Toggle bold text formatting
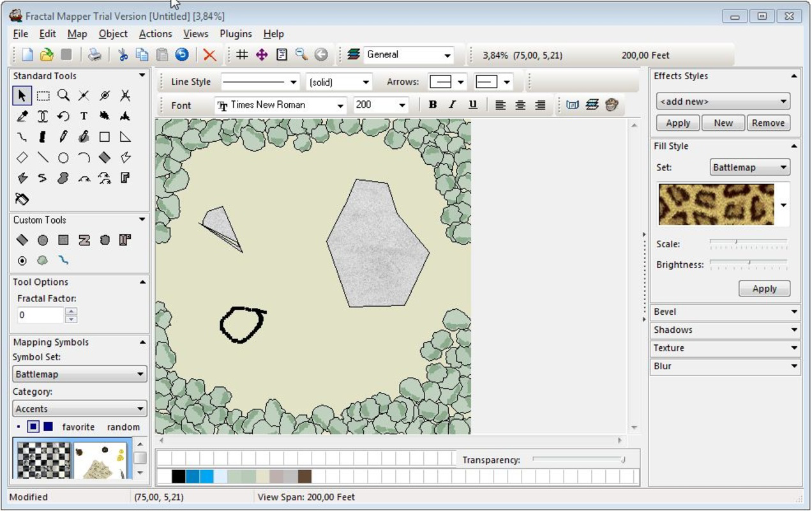This screenshot has width=812, height=511. tap(433, 105)
